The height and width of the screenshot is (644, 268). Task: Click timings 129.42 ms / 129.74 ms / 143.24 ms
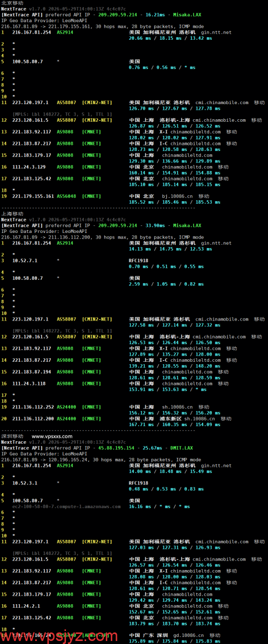tap(175, 600)
